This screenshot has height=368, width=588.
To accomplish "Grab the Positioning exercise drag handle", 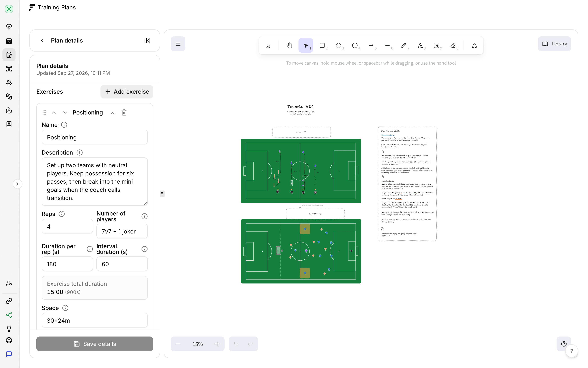I will (x=45, y=112).
